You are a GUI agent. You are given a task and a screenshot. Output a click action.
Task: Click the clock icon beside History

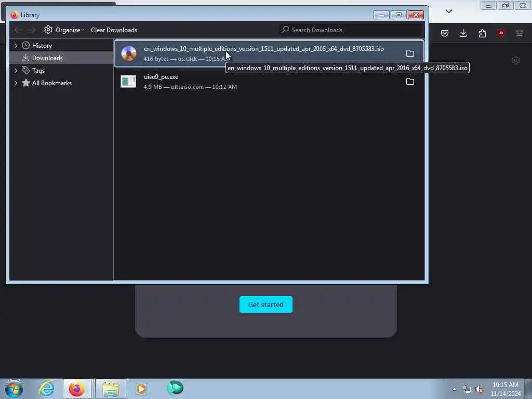coord(26,45)
